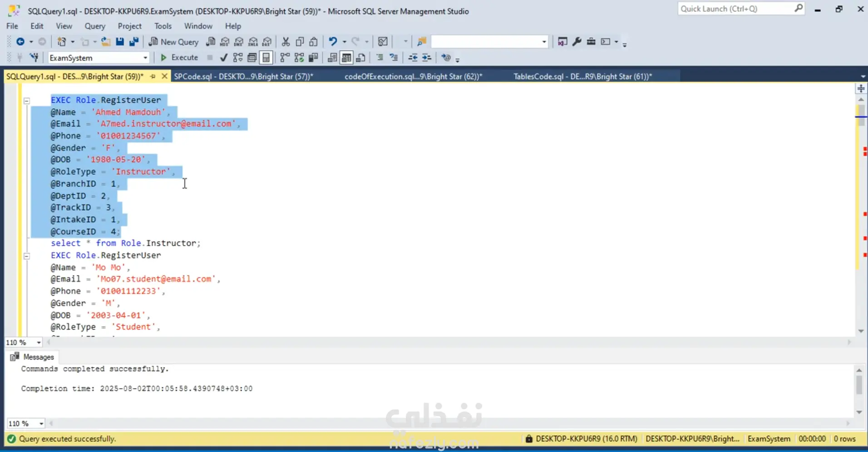Viewport: 868px width, 452px height.
Task: Toggle the pin on the SQLQuery1.sql tab
Action: pyautogui.click(x=153, y=76)
